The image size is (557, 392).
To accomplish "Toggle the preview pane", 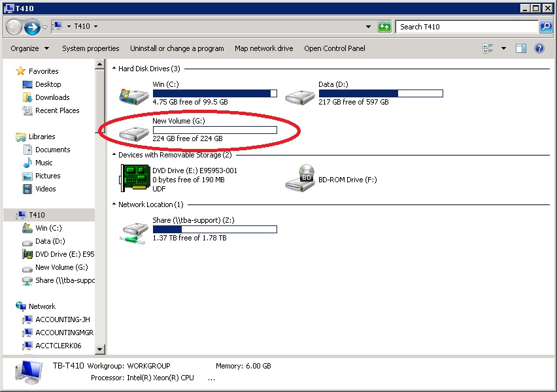I will click(520, 48).
